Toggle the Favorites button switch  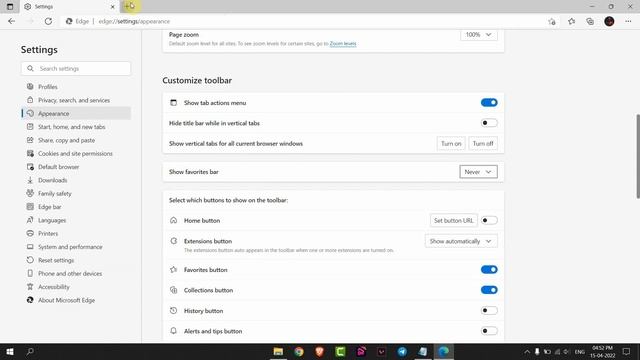(489, 269)
